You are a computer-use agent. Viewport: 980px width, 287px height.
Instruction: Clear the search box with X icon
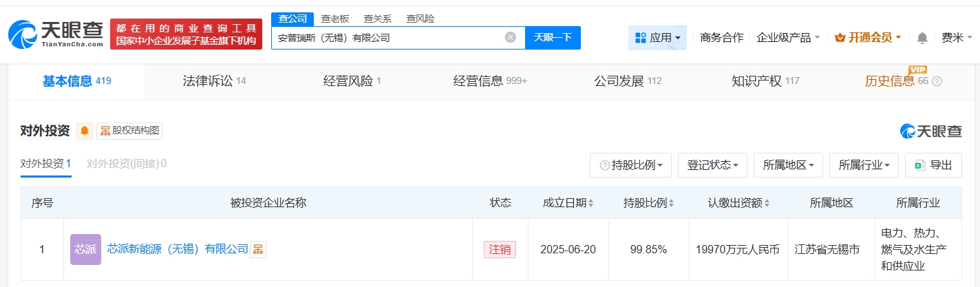tap(510, 38)
